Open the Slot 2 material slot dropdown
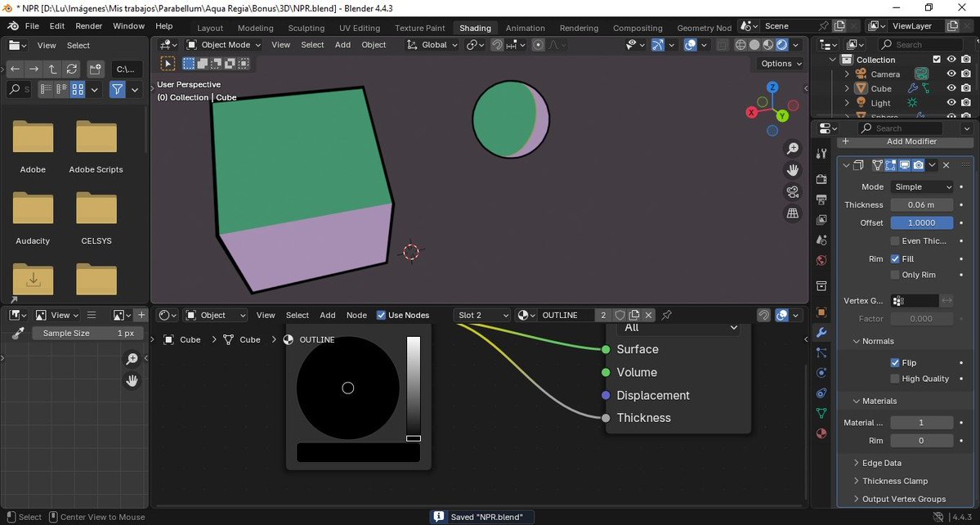 [x=481, y=315]
